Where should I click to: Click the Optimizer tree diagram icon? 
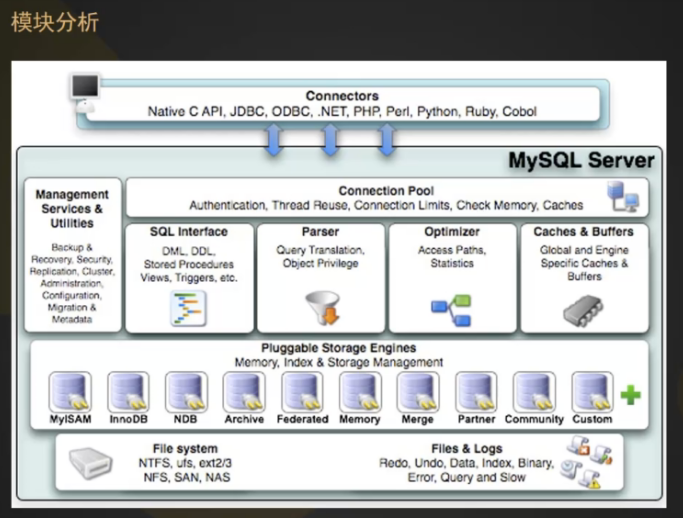pos(451,310)
